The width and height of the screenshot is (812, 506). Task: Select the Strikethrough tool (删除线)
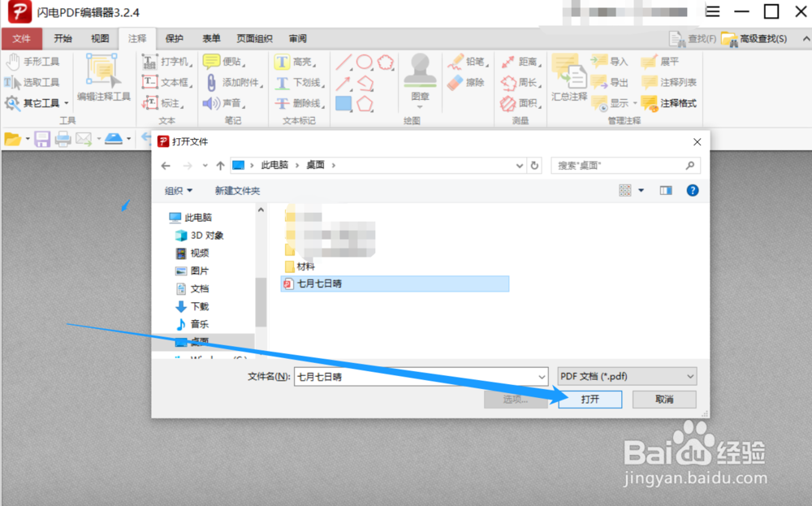[300, 103]
